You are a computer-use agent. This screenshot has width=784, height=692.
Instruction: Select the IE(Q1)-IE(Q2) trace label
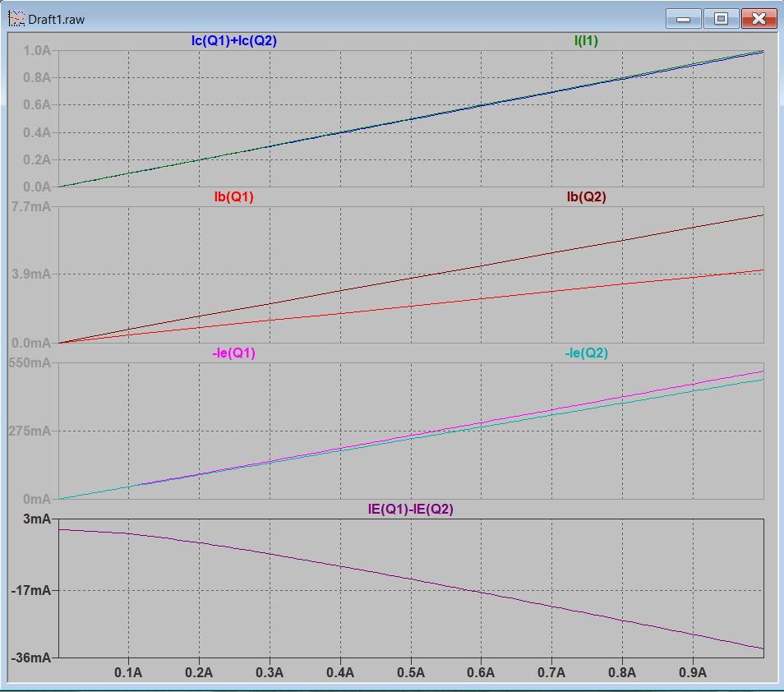411,509
